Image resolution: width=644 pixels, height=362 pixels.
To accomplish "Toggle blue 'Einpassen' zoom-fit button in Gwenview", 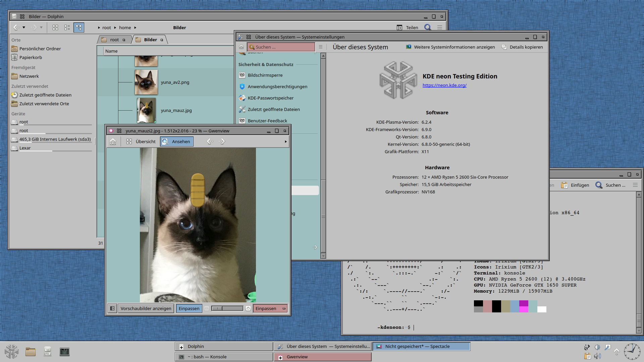I will [189, 308].
